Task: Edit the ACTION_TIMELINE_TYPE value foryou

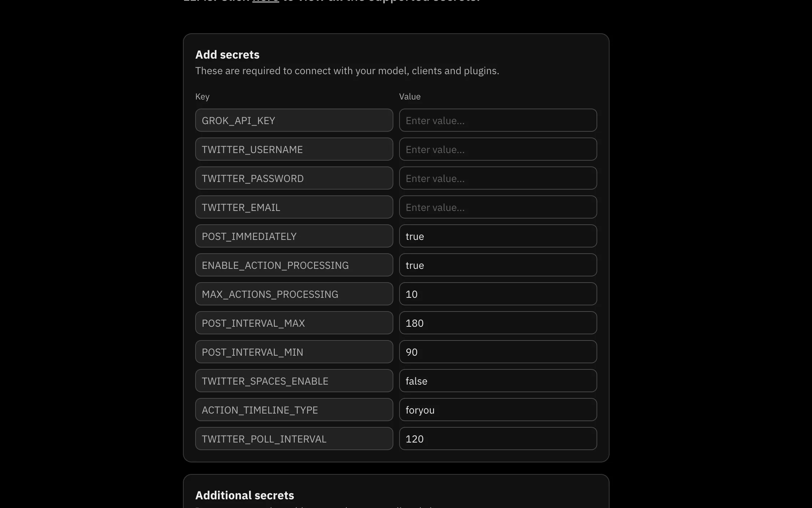Action: 497,410
